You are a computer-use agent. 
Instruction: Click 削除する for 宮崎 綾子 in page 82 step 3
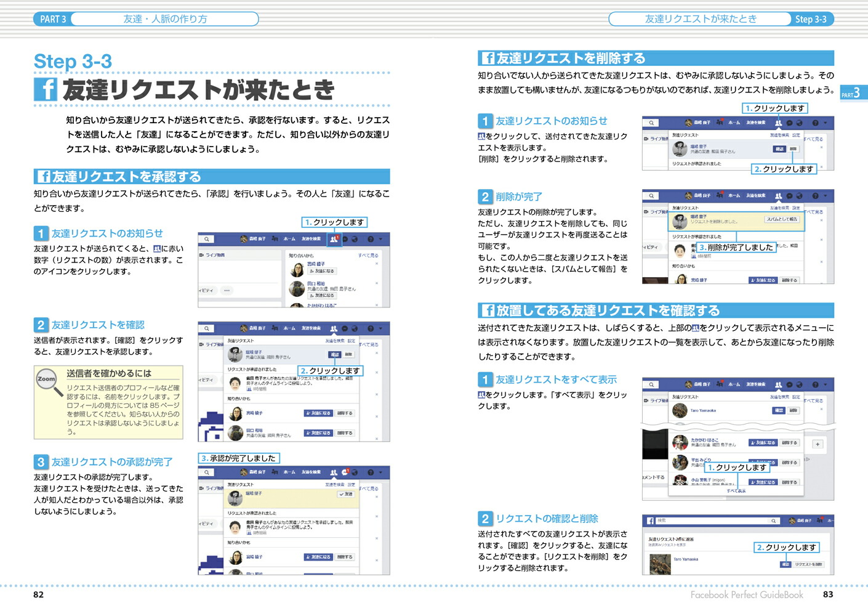(x=345, y=557)
